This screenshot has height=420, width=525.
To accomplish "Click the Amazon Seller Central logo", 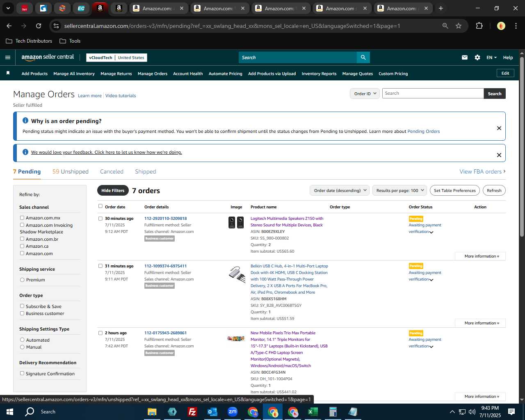I will coord(48,57).
